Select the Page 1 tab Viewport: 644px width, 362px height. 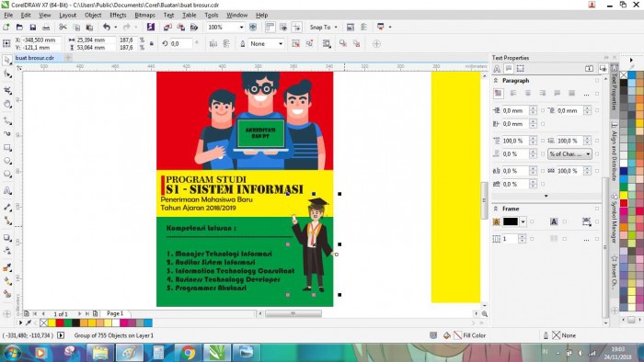(x=115, y=313)
